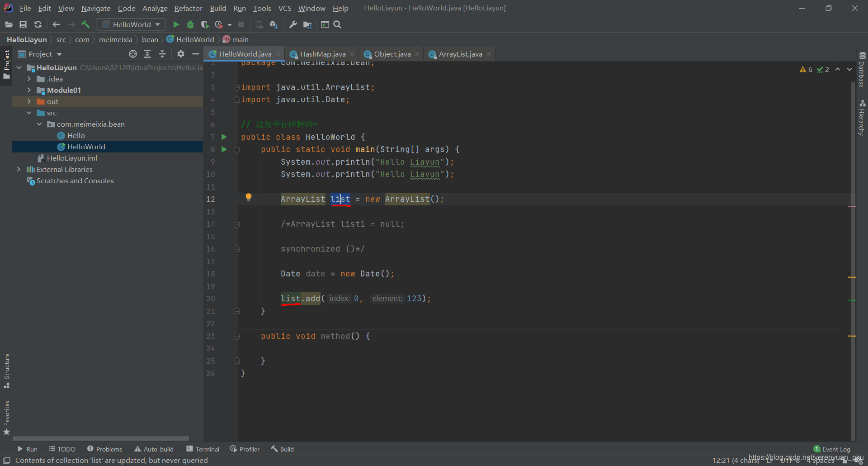
Task: Toggle tool window bars icon in status bar
Action: point(7,460)
